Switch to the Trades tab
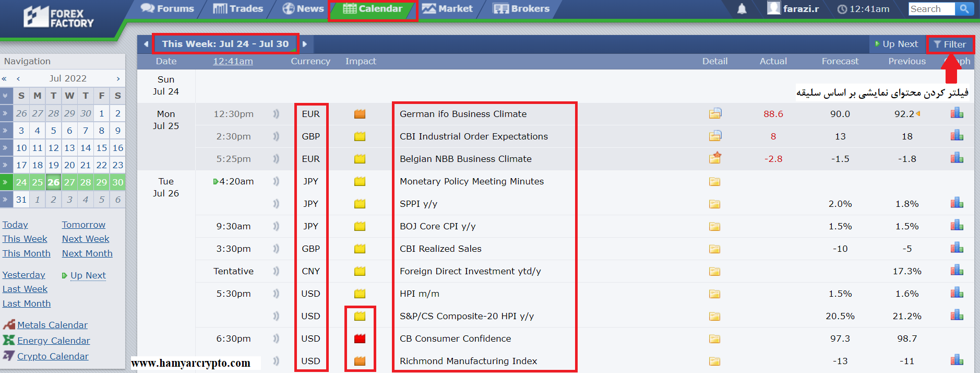 [x=238, y=9]
